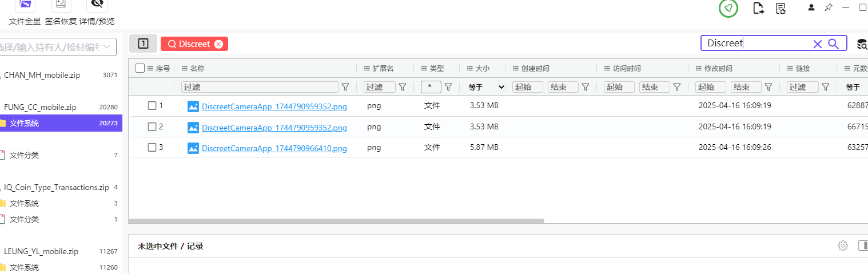Click funnel icon of 修改时间 filter

(x=769, y=87)
